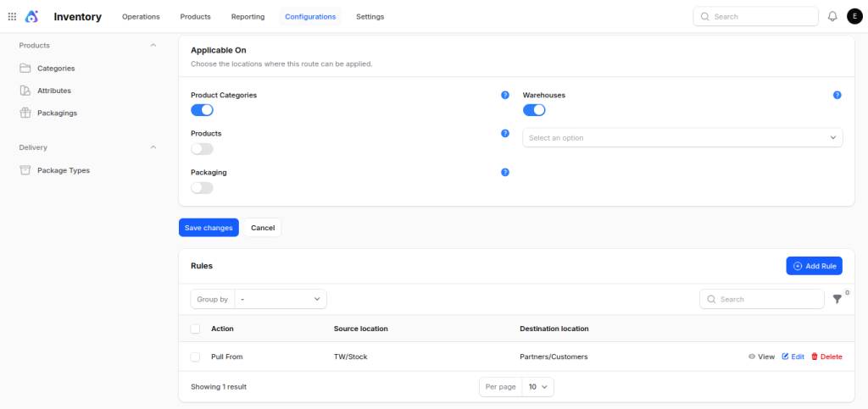Image resolution: width=868 pixels, height=409 pixels.
Task: Open the user avatar menu
Action: tap(854, 17)
